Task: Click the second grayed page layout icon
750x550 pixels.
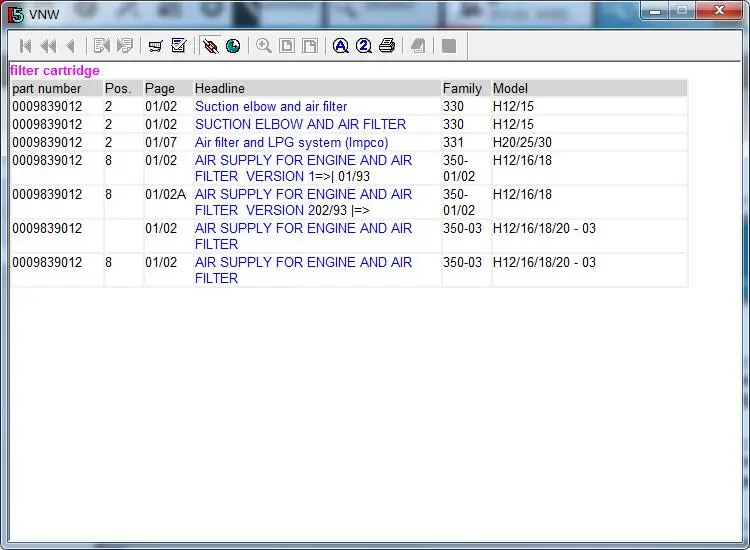Action: pyautogui.click(x=310, y=46)
